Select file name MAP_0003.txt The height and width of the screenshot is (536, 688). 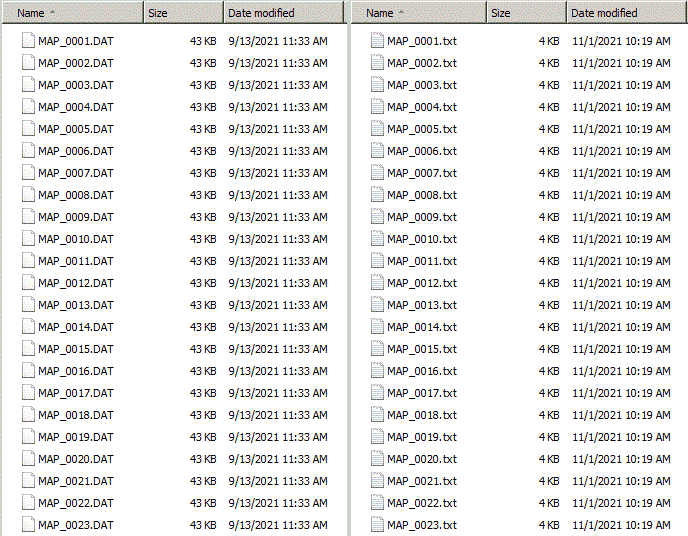(x=422, y=85)
